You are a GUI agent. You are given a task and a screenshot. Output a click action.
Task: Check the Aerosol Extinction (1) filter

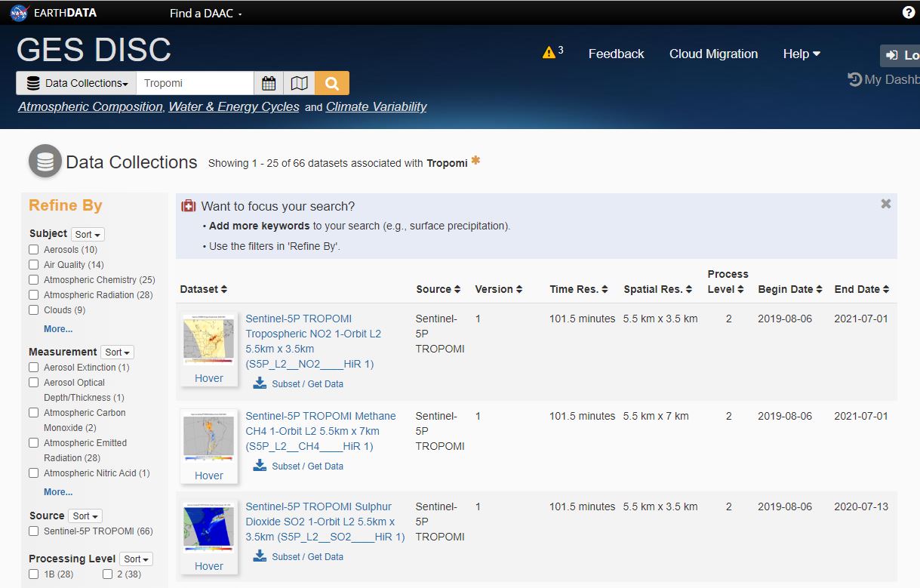(x=33, y=367)
